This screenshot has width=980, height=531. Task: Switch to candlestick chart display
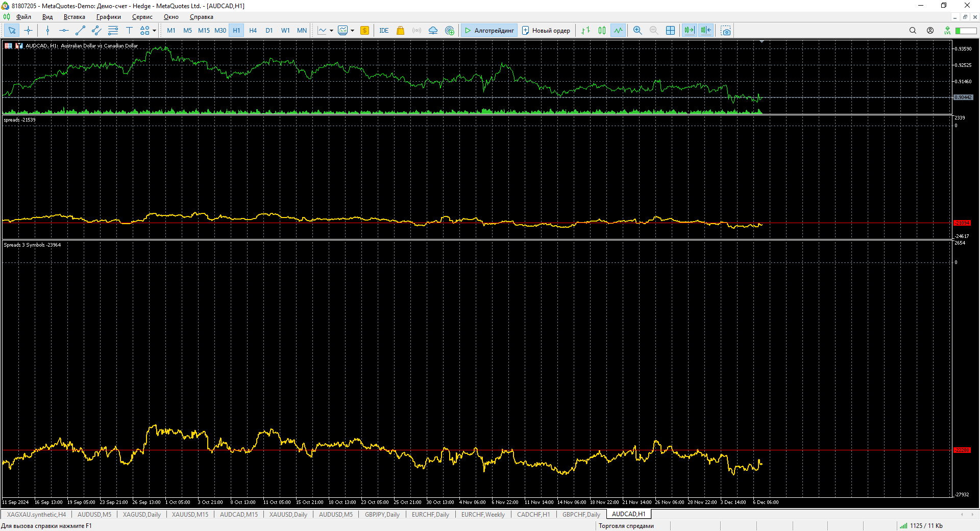(602, 31)
